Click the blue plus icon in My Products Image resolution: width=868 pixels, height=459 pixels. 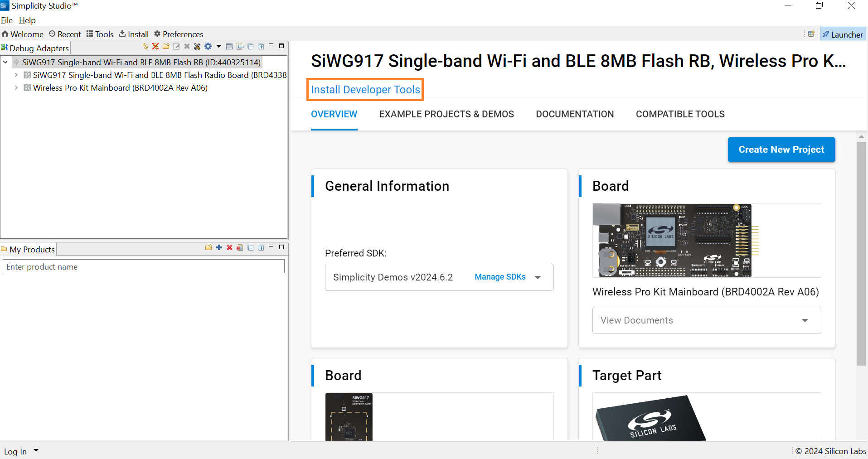(x=219, y=247)
